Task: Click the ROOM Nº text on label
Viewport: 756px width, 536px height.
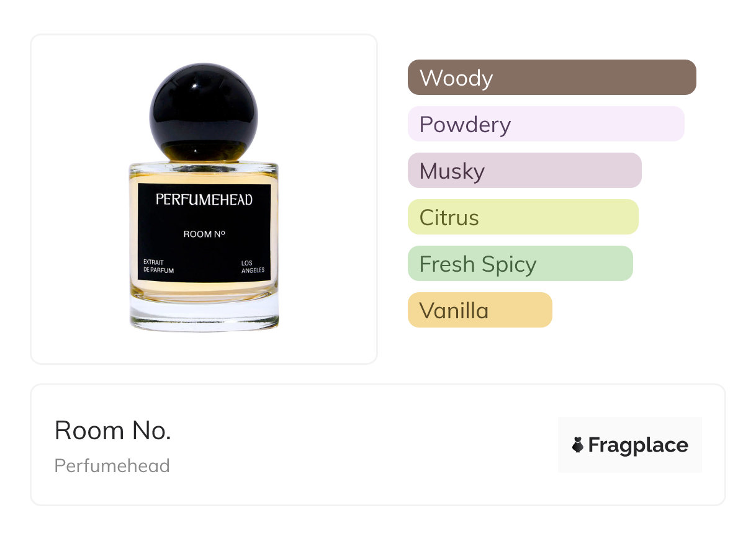Action: tap(204, 234)
